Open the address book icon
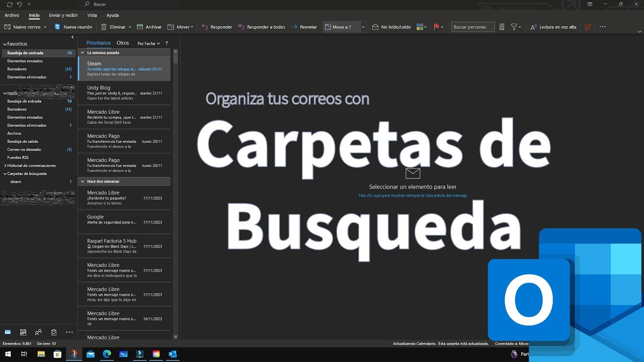Viewport: 644px width, 362px height. (502, 27)
